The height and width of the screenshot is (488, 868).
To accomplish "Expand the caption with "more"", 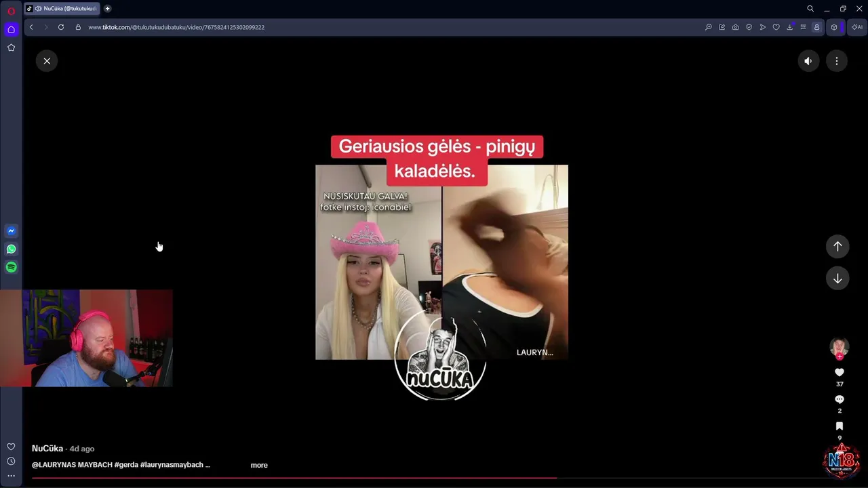I will (259, 465).
